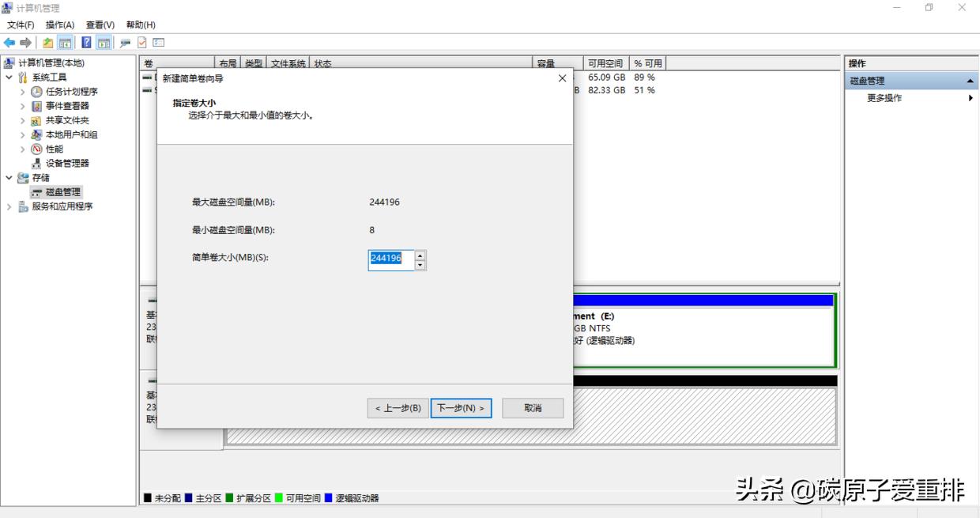The height and width of the screenshot is (518, 980).
Task: Select the 82.33 GB volume row
Action: pos(489,90)
